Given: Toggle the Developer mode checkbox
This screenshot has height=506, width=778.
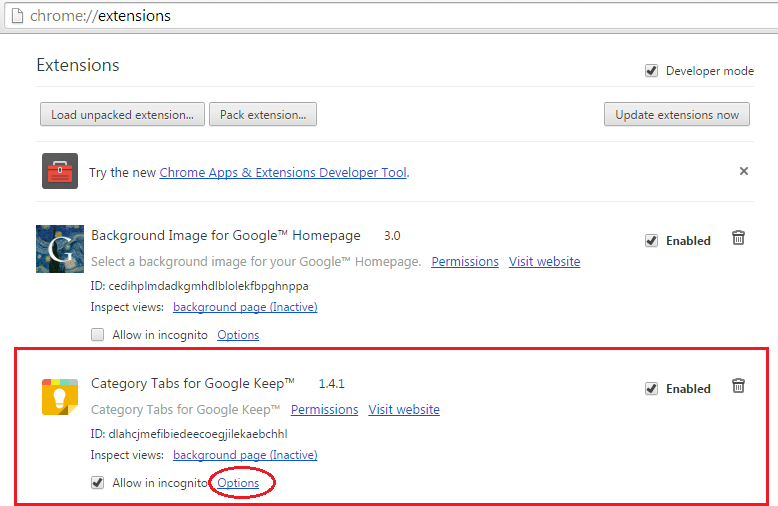Looking at the screenshot, I should (x=651, y=71).
